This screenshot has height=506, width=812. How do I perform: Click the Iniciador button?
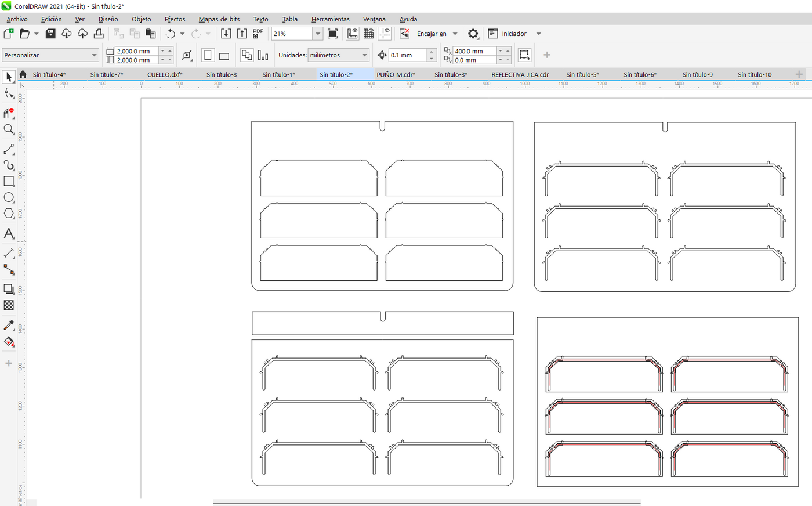pos(514,34)
